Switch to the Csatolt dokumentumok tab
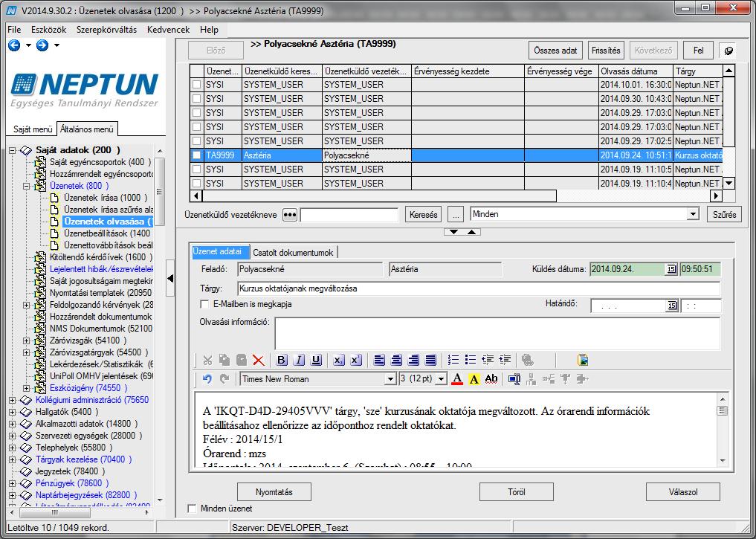Viewport: 756px width, 539px height. [293, 253]
